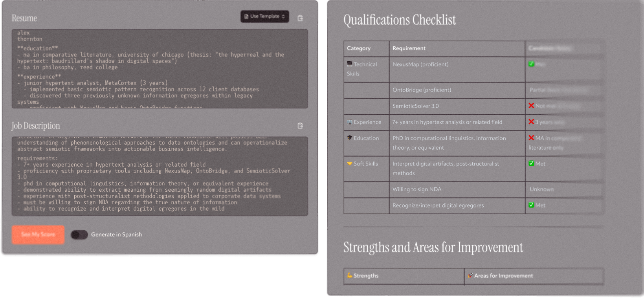Screen dimensions: 644x308
Task: Click the paste icon beside Job Description
Action: tap(300, 125)
